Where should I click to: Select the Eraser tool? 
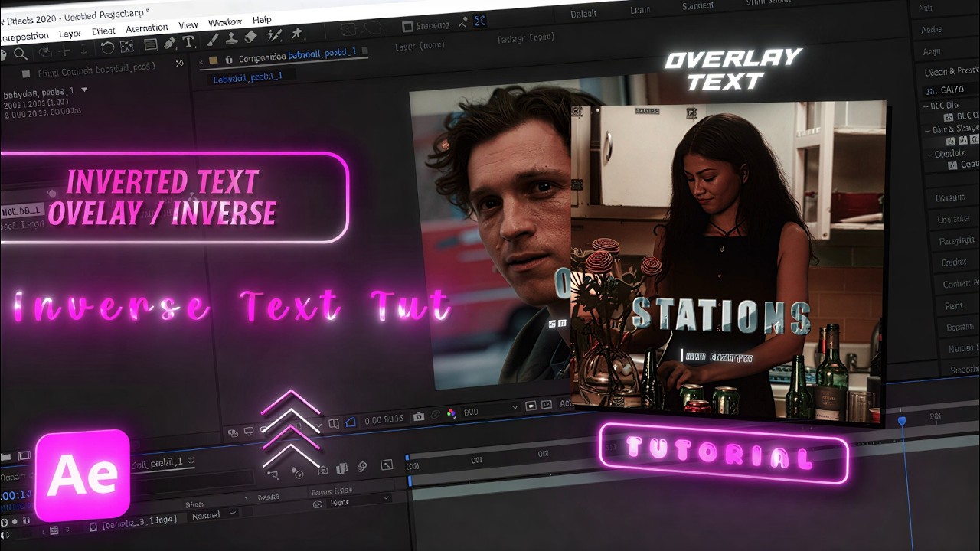click(250, 36)
